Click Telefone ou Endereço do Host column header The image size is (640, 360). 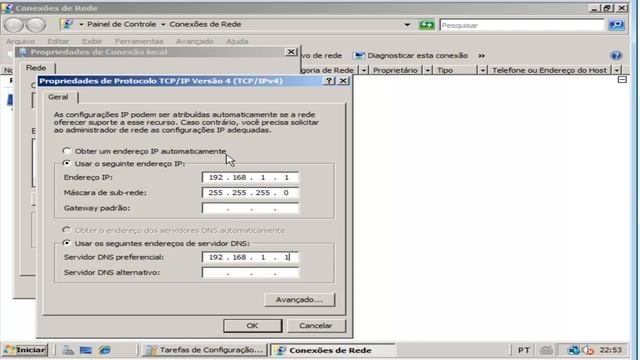pos(549,70)
